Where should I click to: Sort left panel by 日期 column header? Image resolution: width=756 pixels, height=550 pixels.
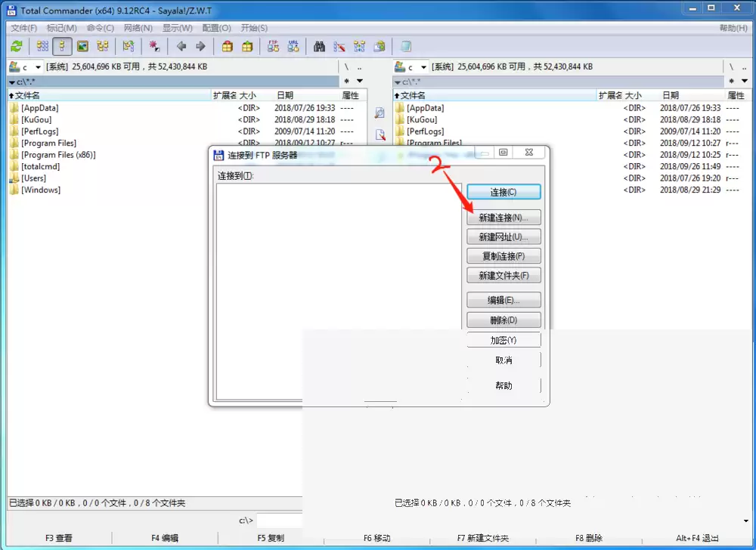(x=285, y=95)
